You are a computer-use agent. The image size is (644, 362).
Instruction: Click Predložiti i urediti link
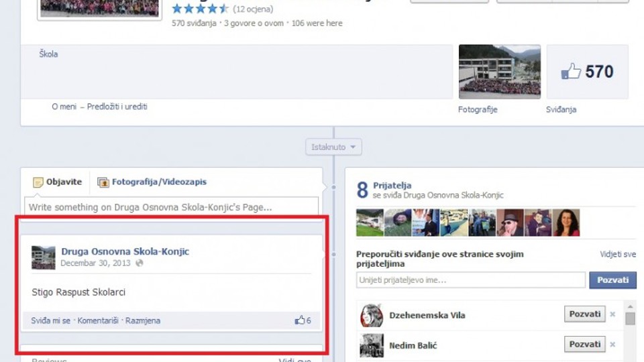pyautogui.click(x=117, y=107)
